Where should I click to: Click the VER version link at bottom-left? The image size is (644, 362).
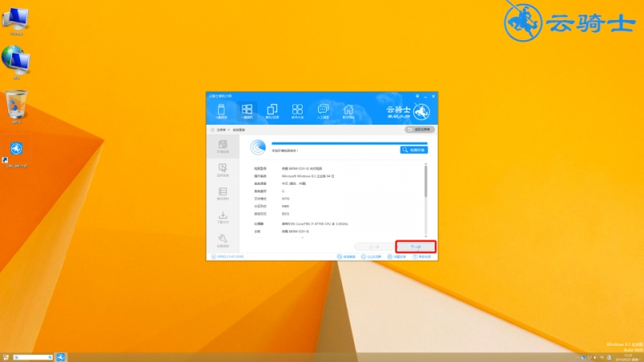coord(228,257)
